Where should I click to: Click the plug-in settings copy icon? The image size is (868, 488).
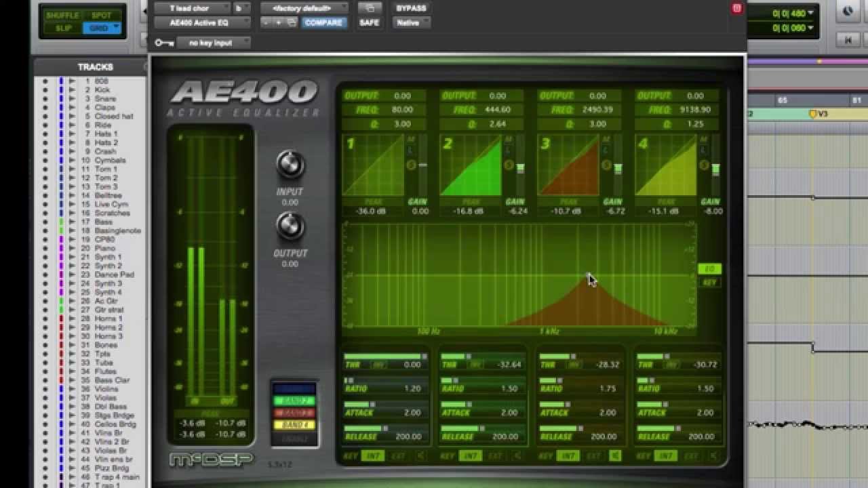point(370,8)
